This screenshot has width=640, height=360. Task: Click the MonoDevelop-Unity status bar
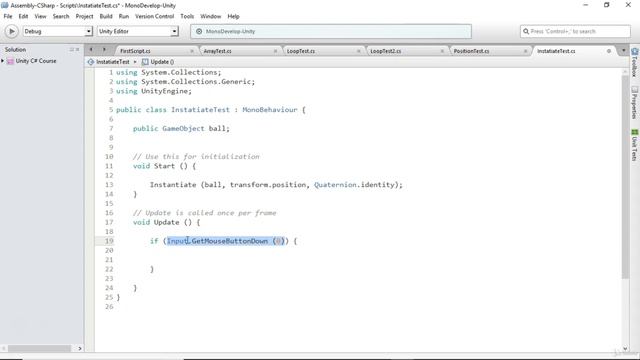coord(331,31)
